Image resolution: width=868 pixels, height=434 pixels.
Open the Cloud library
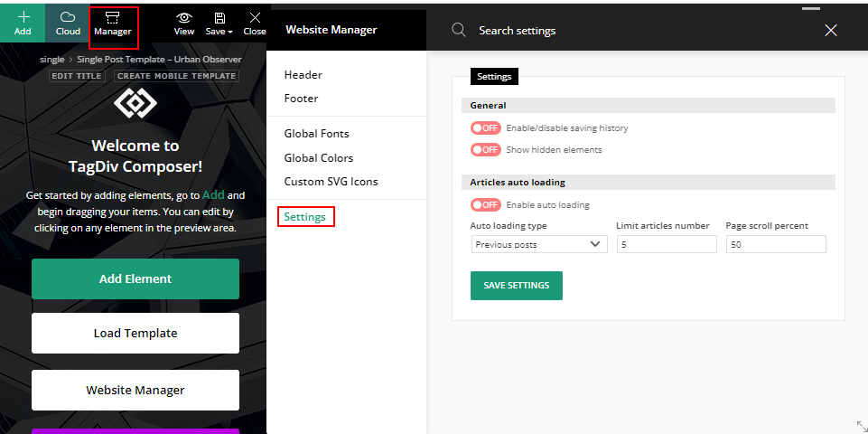tap(68, 24)
